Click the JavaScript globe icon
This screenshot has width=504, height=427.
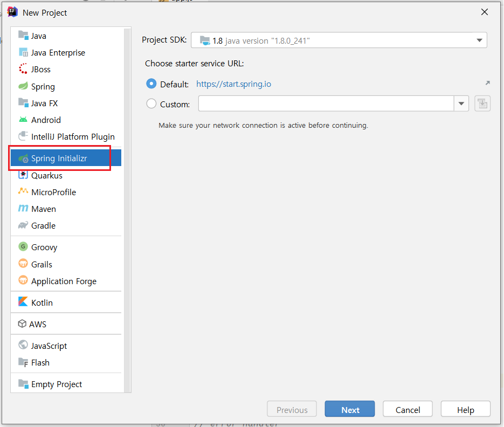[x=23, y=345]
